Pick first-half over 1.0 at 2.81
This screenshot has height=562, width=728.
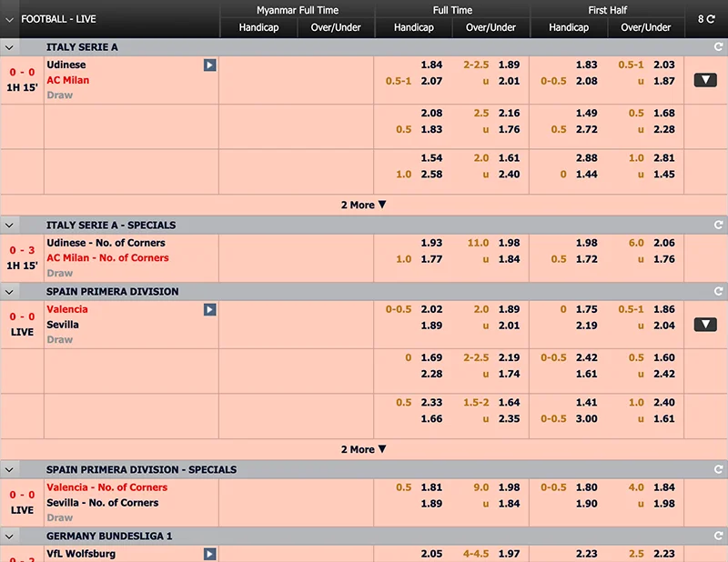(x=664, y=158)
